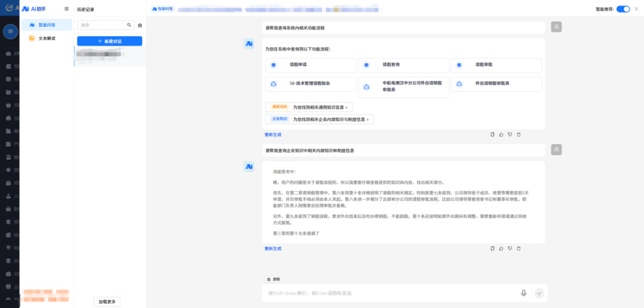
Task: Start a new chat with 新建对话
Action: click(x=110, y=41)
